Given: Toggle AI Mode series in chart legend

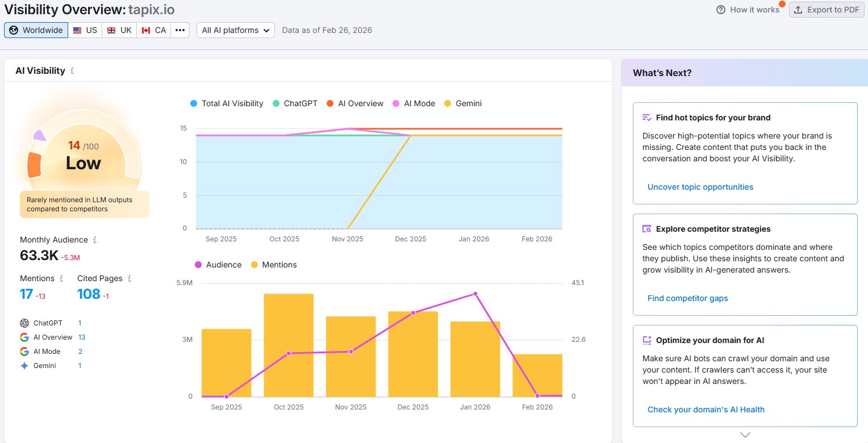Looking at the screenshot, I should coord(414,103).
